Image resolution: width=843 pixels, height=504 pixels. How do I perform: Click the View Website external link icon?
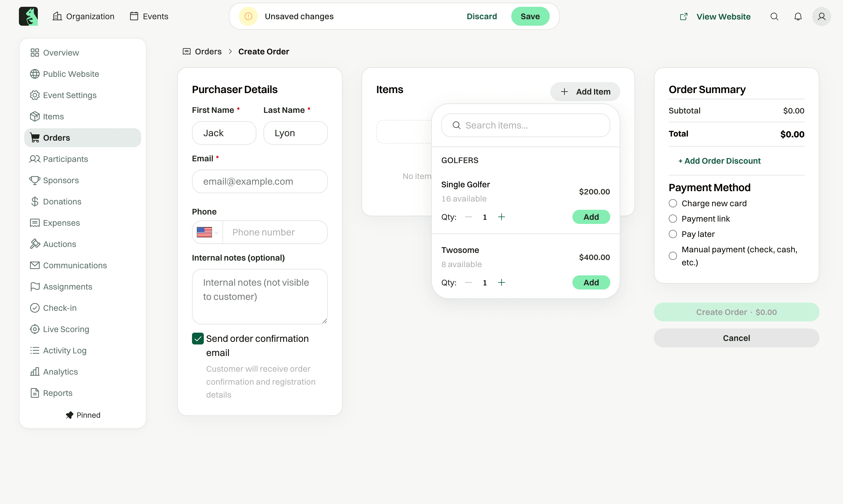tap(683, 17)
